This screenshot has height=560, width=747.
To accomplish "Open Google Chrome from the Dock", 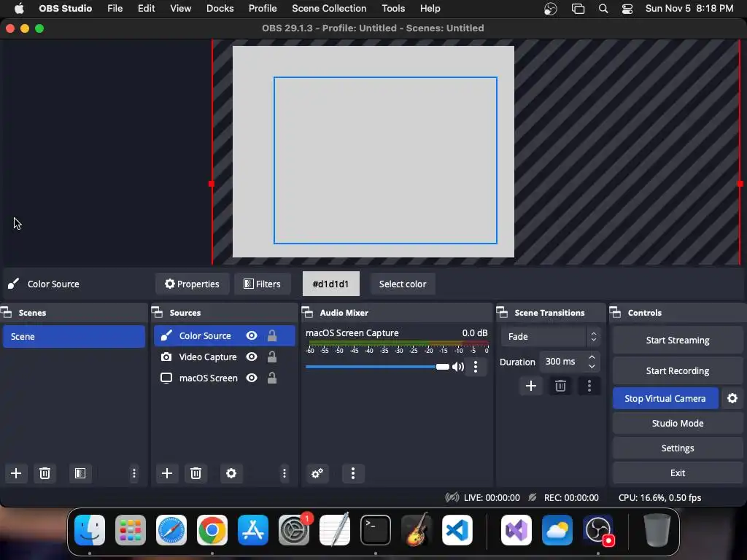I will 212,530.
